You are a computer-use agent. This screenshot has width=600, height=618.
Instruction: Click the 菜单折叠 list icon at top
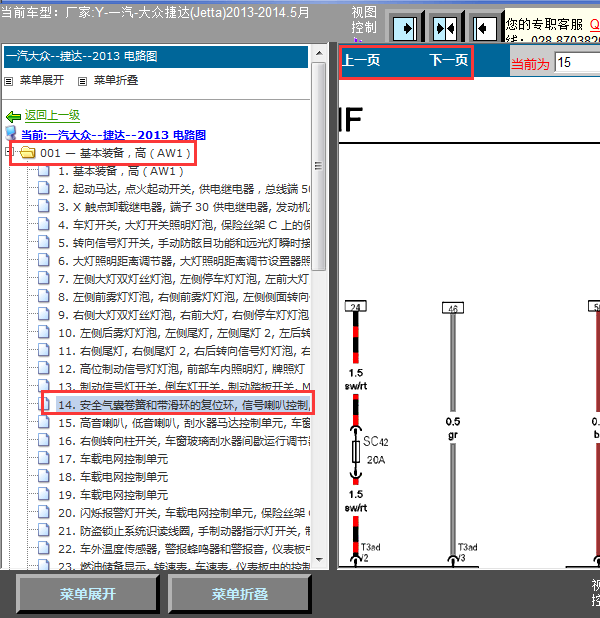coord(82,82)
